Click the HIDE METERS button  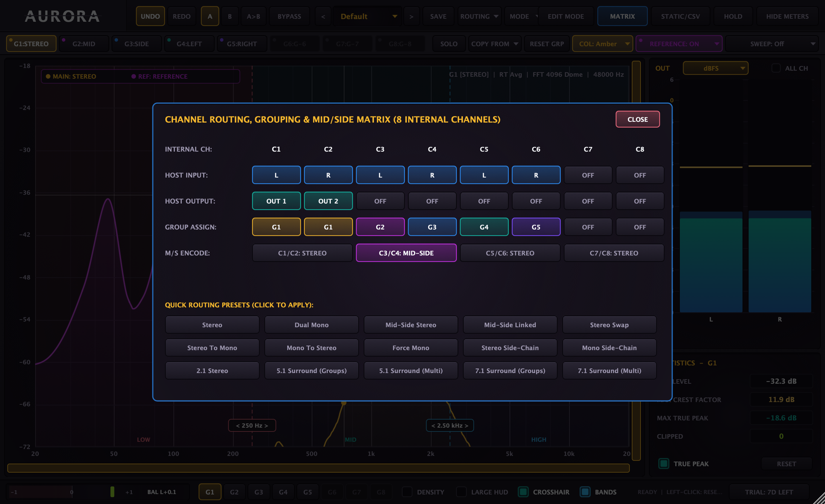click(x=787, y=16)
